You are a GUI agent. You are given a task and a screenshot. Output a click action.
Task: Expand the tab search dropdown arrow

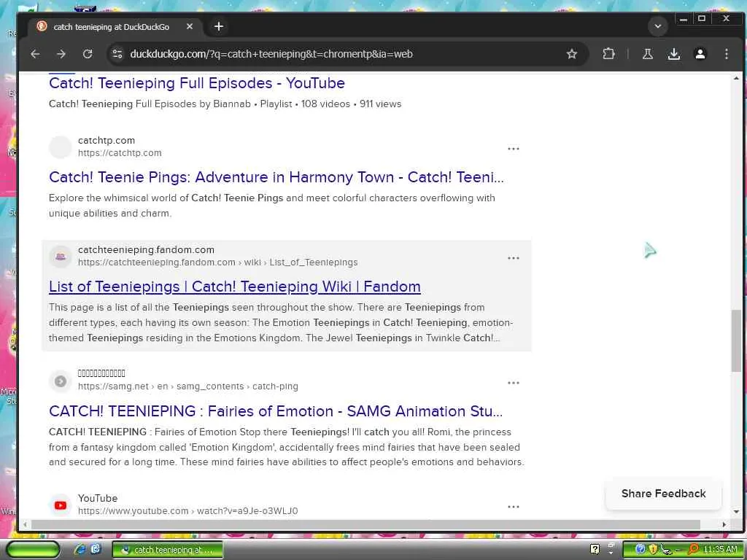coord(658,27)
